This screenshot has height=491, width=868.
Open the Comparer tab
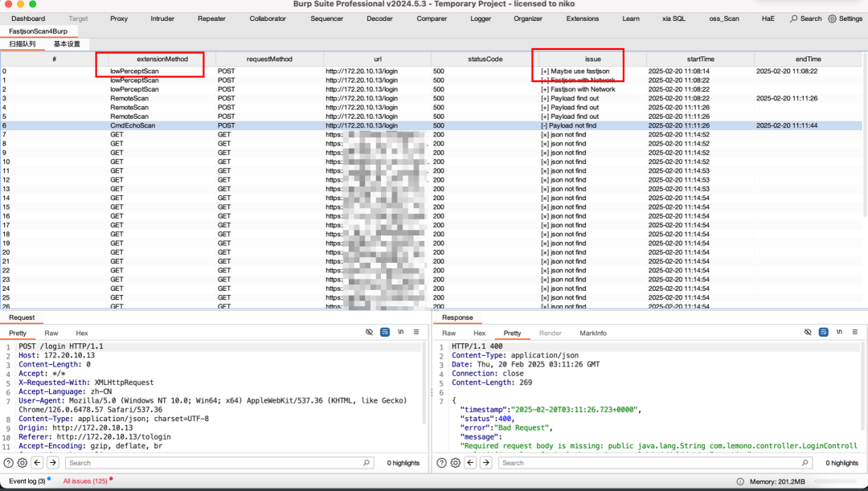[432, 18]
